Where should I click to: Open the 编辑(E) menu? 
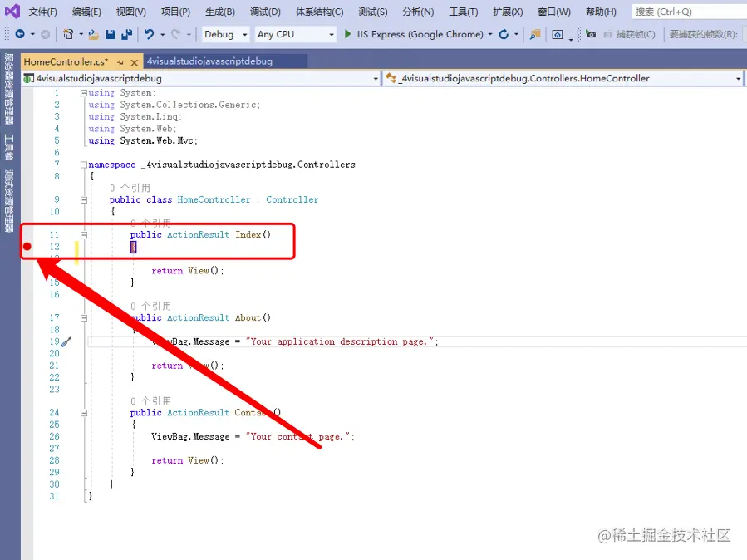pos(86,12)
